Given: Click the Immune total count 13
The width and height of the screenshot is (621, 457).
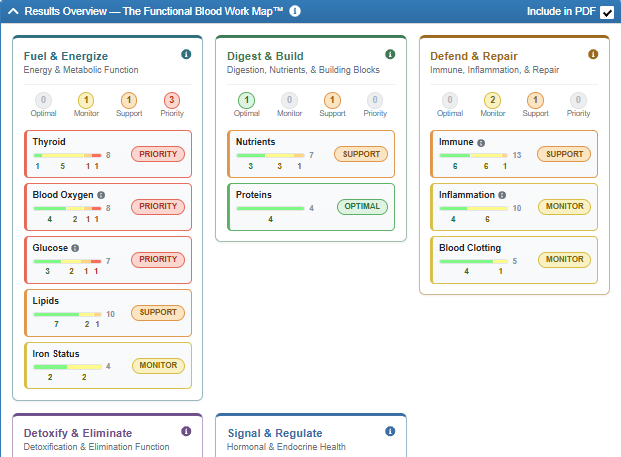Looking at the screenshot, I should coord(517,155).
